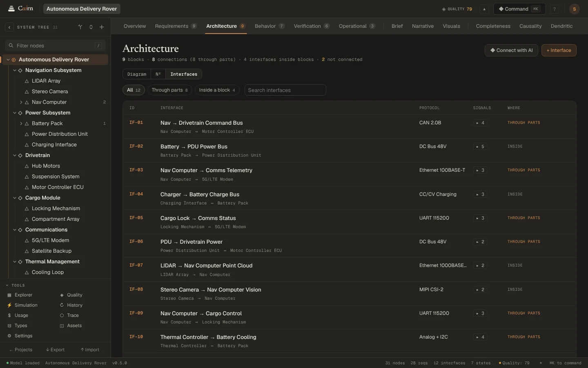Collapse Drivetrain node
The width and height of the screenshot is (588, 368).
point(15,155)
